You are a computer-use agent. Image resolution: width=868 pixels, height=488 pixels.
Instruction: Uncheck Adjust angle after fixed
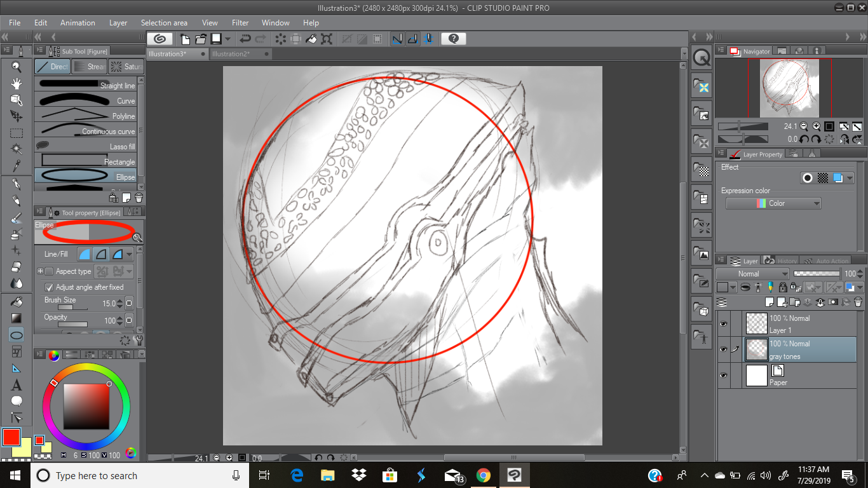(x=50, y=287)
